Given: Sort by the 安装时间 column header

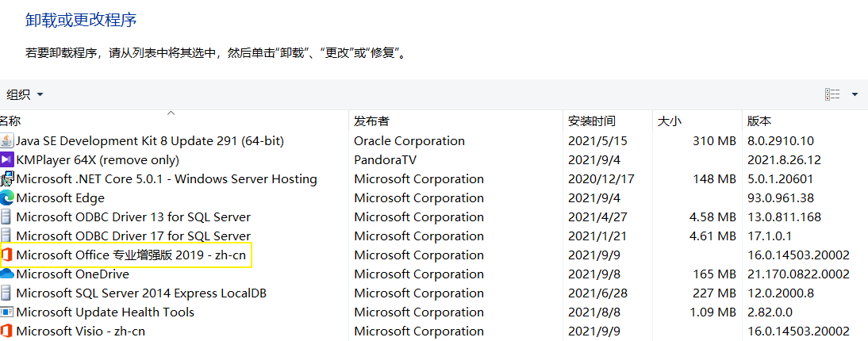Looking at the screenshot, I should pyautogui.click(x=591, y=121).
